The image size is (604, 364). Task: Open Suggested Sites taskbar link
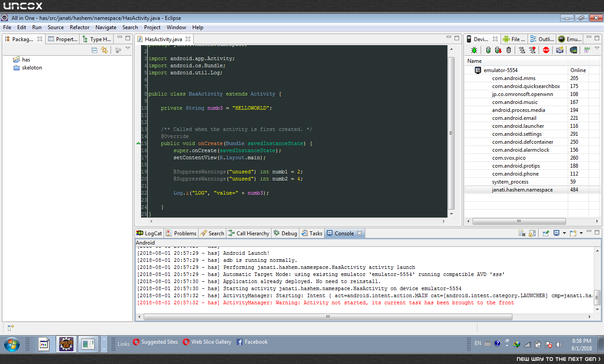(155, 342)
